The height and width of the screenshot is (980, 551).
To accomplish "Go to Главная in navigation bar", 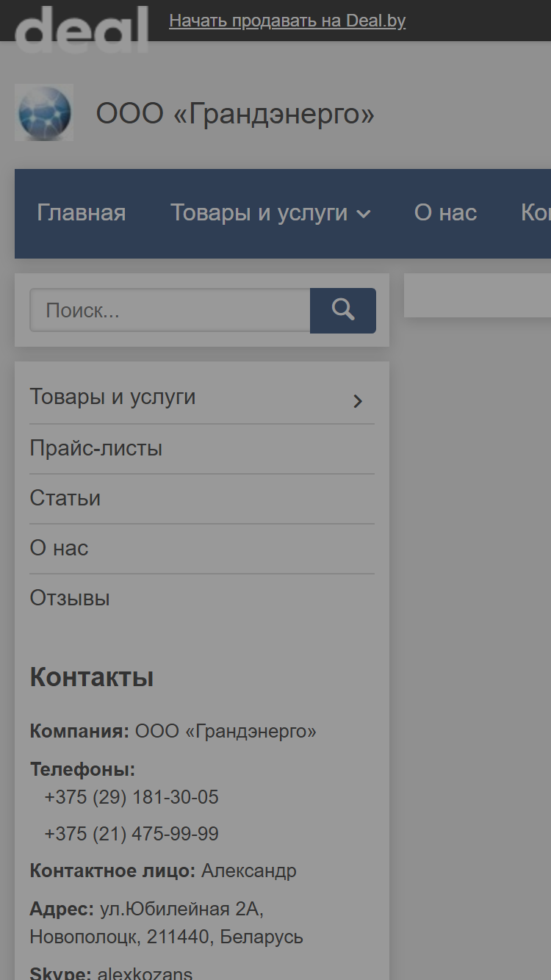I will pos(82,213).
